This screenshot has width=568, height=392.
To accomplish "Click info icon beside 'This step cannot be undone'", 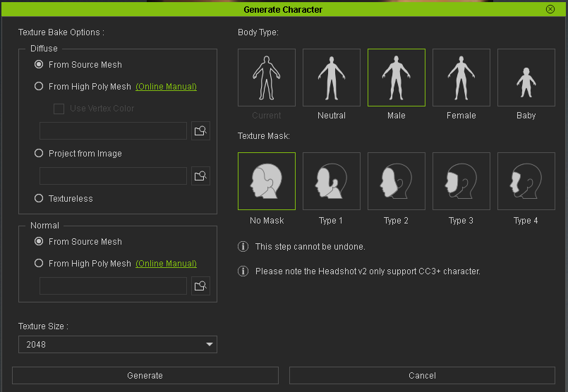I will 243,247.
